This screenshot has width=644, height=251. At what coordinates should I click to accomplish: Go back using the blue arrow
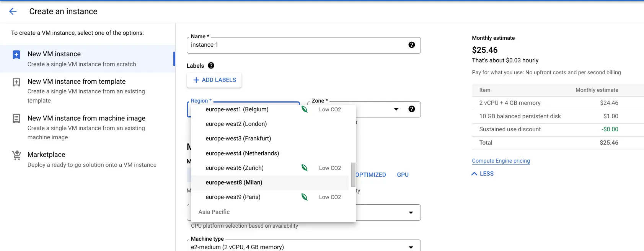(x=13, y=11)
